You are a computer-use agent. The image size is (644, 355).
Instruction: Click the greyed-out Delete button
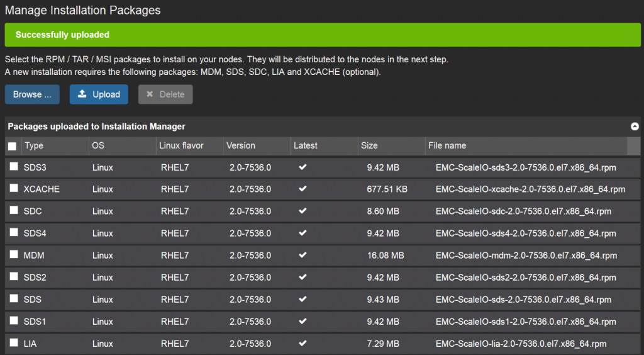[x=165, y=94]
